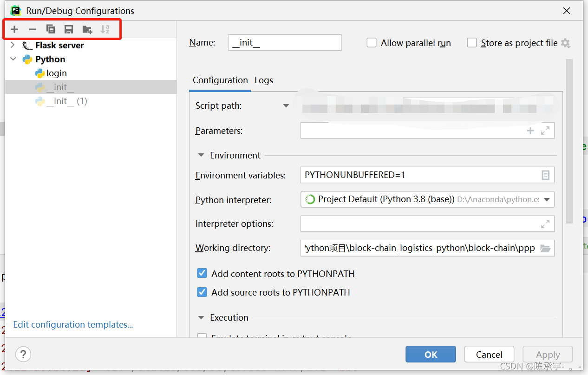Image resolution: width=588 pixels, height=375 pixels.
Task: Open Edit configuration templates link
Action: (x=73, y=324)
